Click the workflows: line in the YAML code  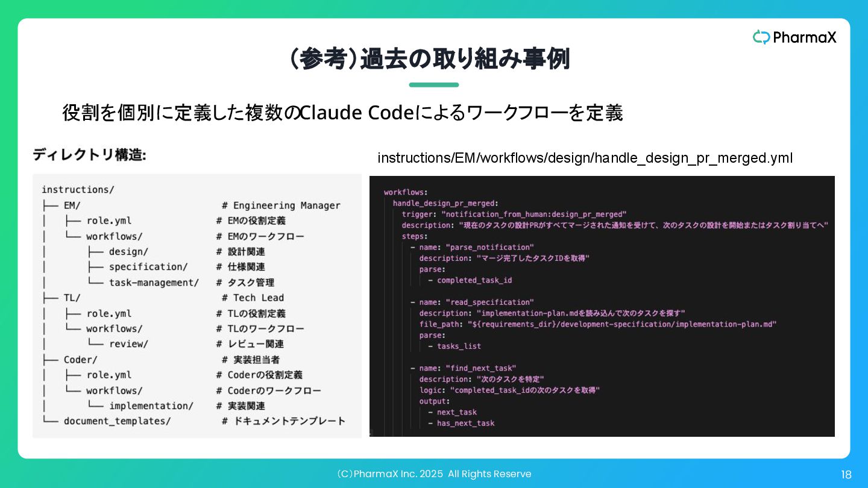(406, 192)
